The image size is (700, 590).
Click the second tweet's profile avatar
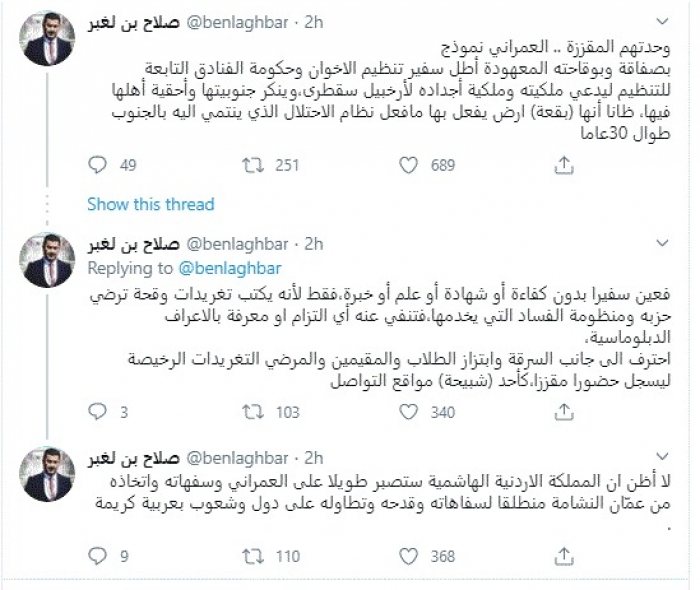(48, 259)
